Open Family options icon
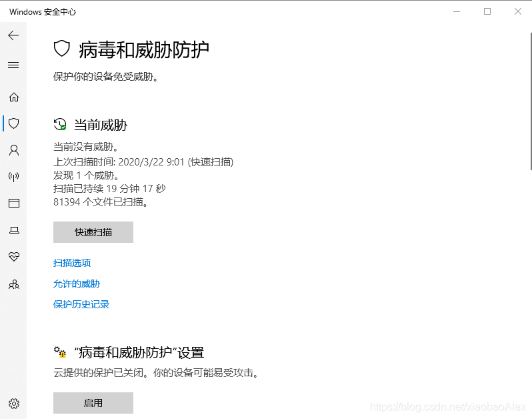The width and height of the screenshot is (532, 419). pos(14,284)
